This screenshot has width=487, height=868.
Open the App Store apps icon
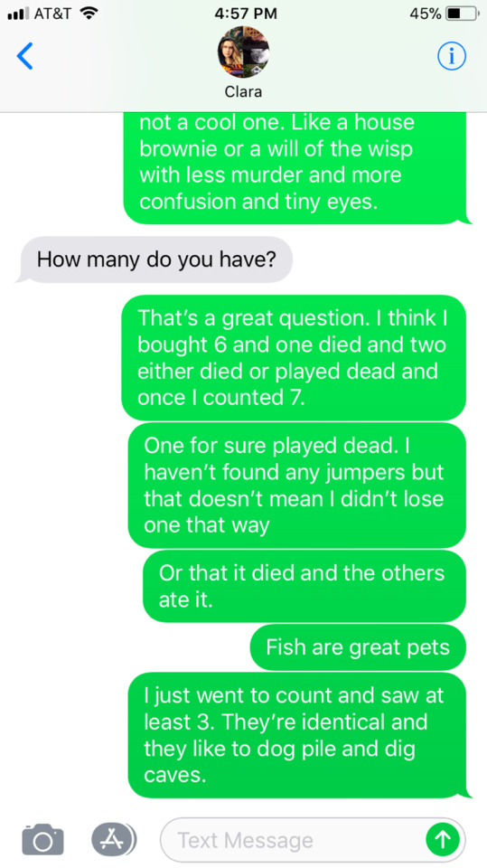114,839
